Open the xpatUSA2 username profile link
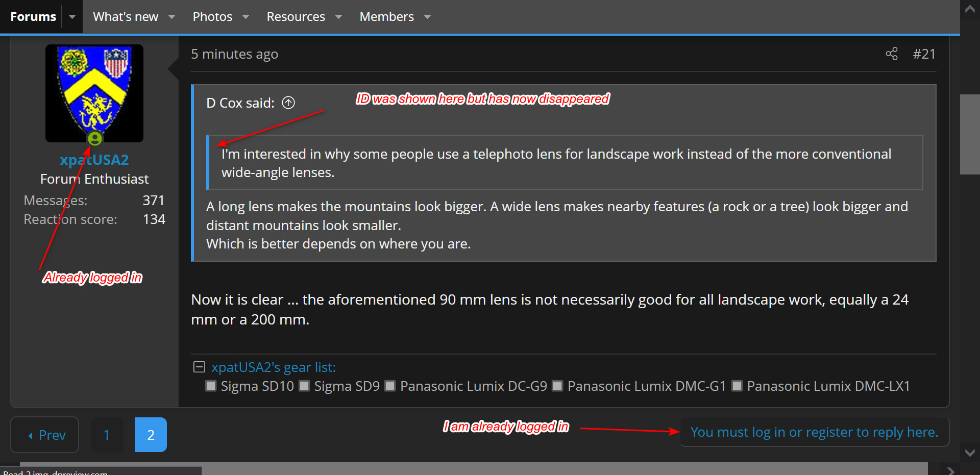Screen dimensions: 980x475 94,160
